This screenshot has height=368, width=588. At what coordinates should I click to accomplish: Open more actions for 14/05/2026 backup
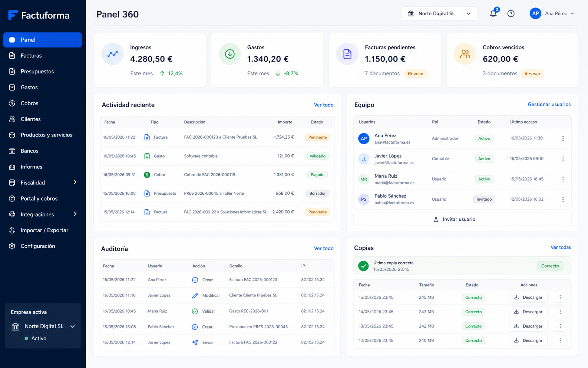coord(560,312)
